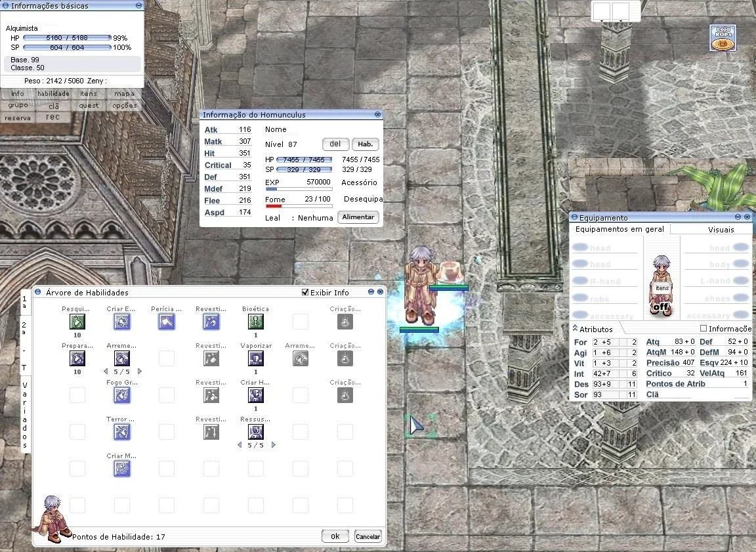Screen dimensions: 756x552
Task: Open the habilidade menu button
Action: (53, 93)
